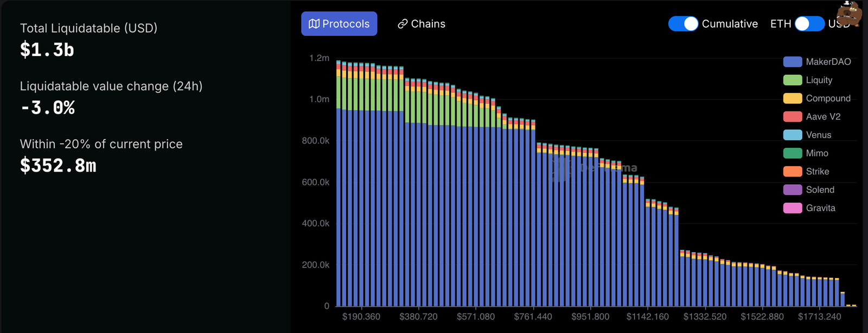This screenshot has height=333, width=868.
Task: Click the Solend legend purple swatch
Action: (793, 190)
